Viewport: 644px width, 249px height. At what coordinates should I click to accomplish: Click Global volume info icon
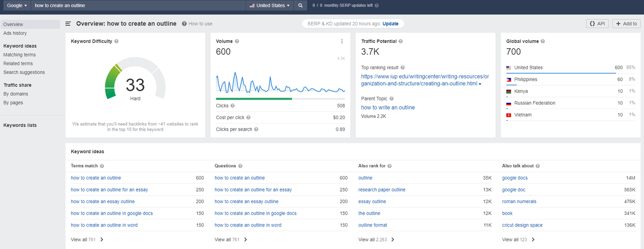pos(543,41)
